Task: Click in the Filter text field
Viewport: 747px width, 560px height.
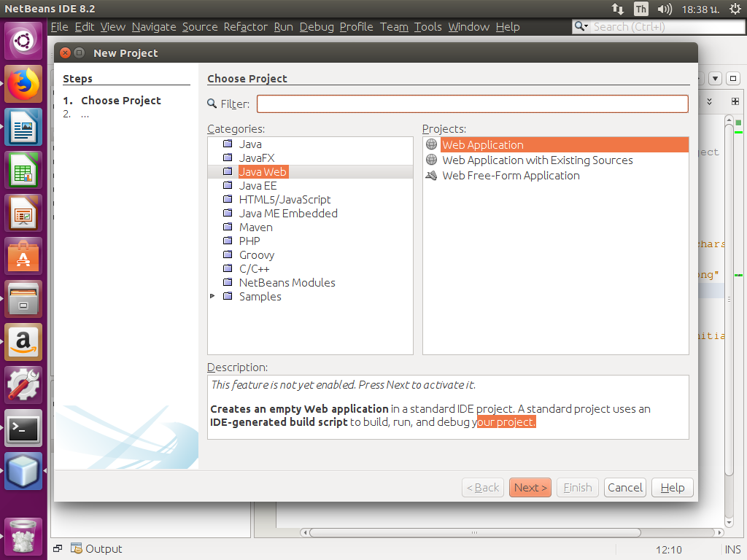Action: pyautogui.click(x=473, y=104)
